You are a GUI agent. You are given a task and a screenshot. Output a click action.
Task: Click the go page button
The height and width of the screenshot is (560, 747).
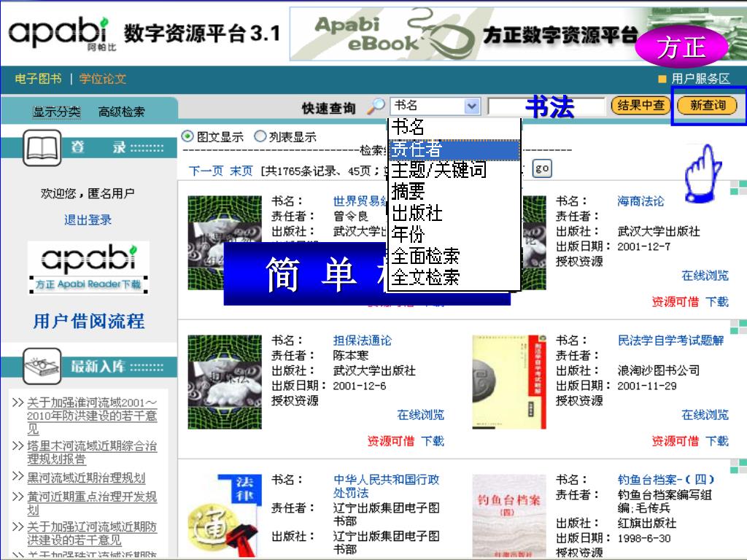click(542, 168)
